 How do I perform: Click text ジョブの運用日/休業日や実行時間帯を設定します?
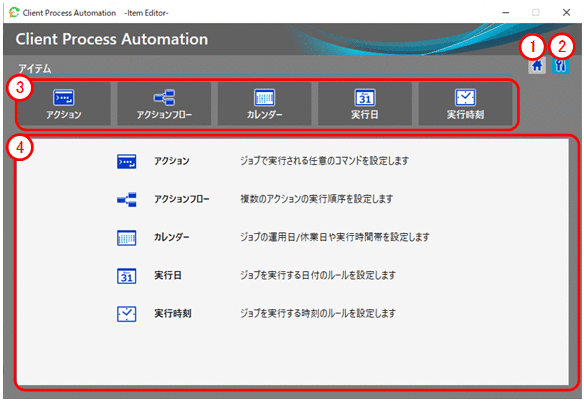point(335,237)
